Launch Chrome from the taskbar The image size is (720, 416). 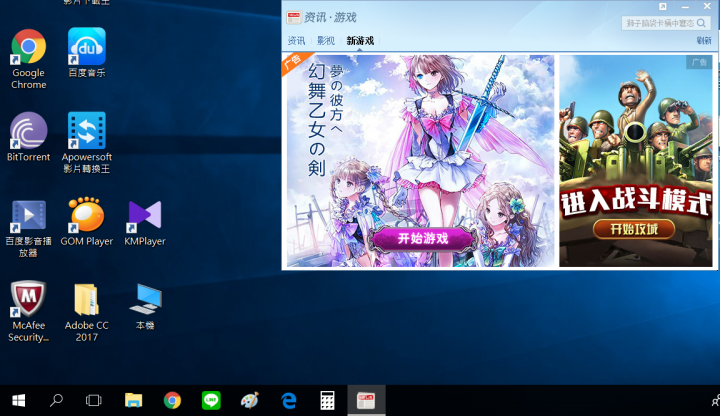172,401
